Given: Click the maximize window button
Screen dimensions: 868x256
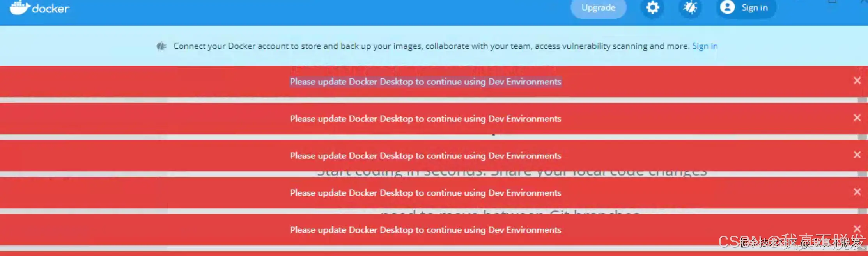Looking at the screenshot, I should point(832,2).
